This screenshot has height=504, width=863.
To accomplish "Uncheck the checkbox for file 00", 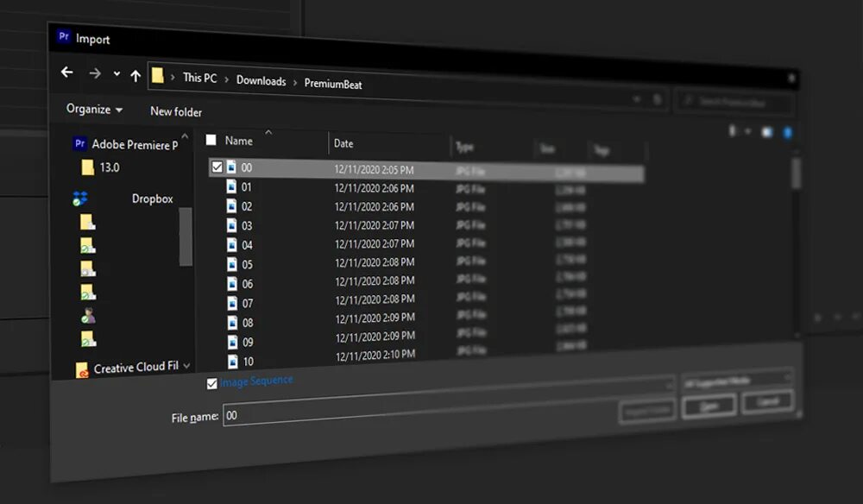I will [x=217, y=167].
